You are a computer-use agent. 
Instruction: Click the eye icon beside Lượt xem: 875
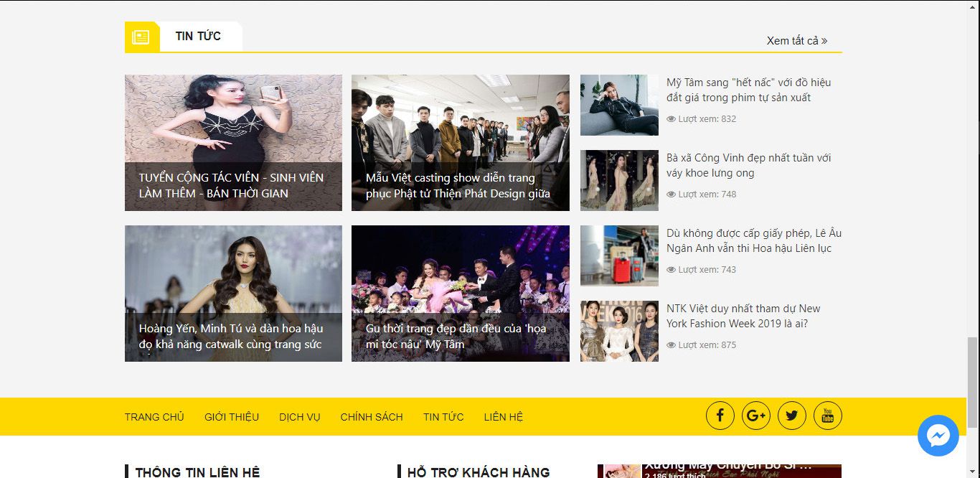[x=672, y=345]
